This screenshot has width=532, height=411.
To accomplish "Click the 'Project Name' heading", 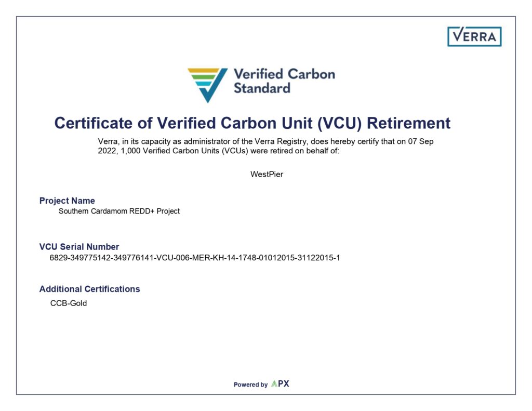I will pyautogui.click(x=67, y=201).
